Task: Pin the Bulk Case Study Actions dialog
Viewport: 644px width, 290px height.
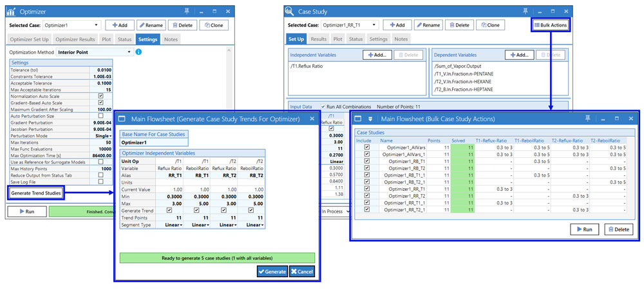Action: click(x=589, y=119)
